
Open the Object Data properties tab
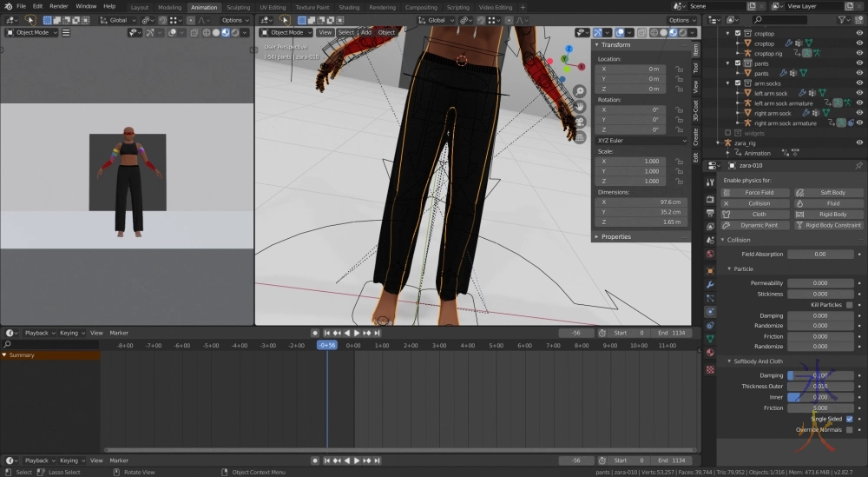coord(710,338)
